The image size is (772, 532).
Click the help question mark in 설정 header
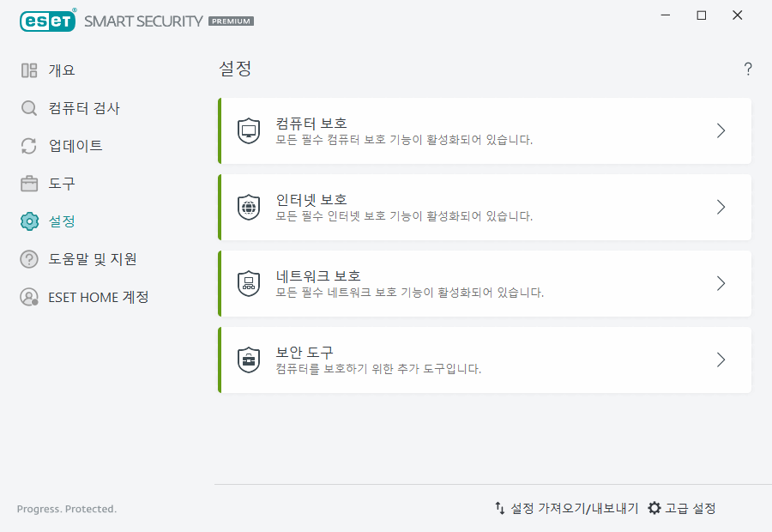(x=748, y=70)
